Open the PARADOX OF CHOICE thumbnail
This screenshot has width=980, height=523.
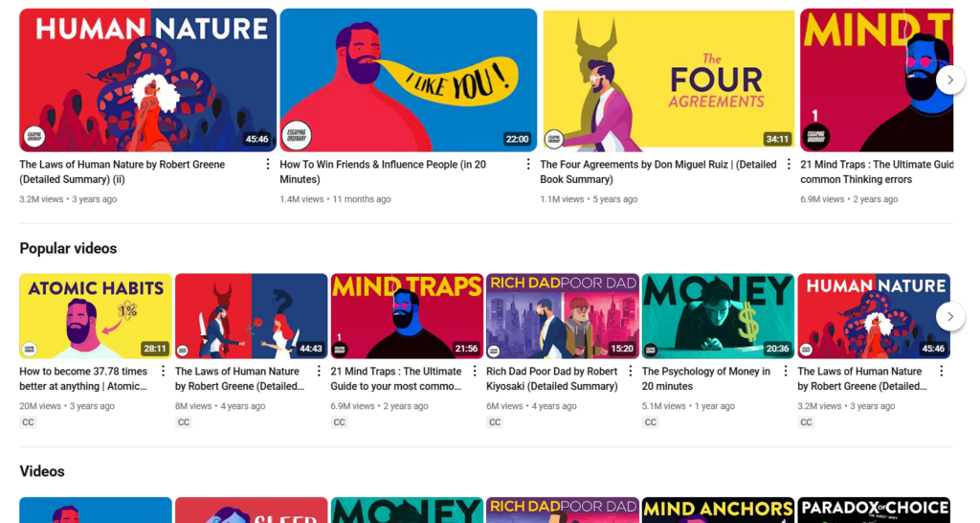pos(874,510)
